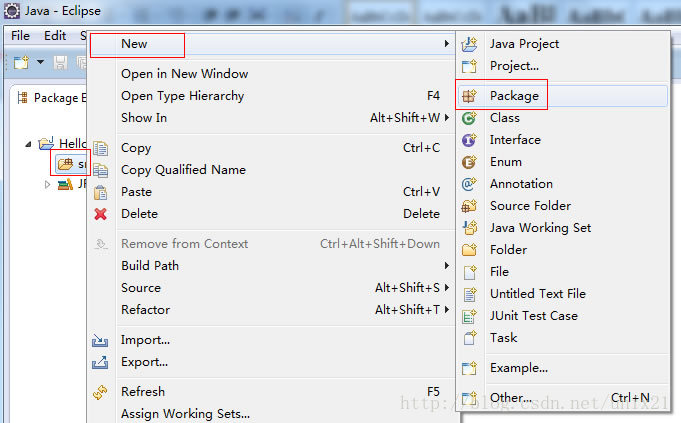Click the yellow Folder icon
Viewport: 681px width, 423px height.
click(x=469, y=250)
